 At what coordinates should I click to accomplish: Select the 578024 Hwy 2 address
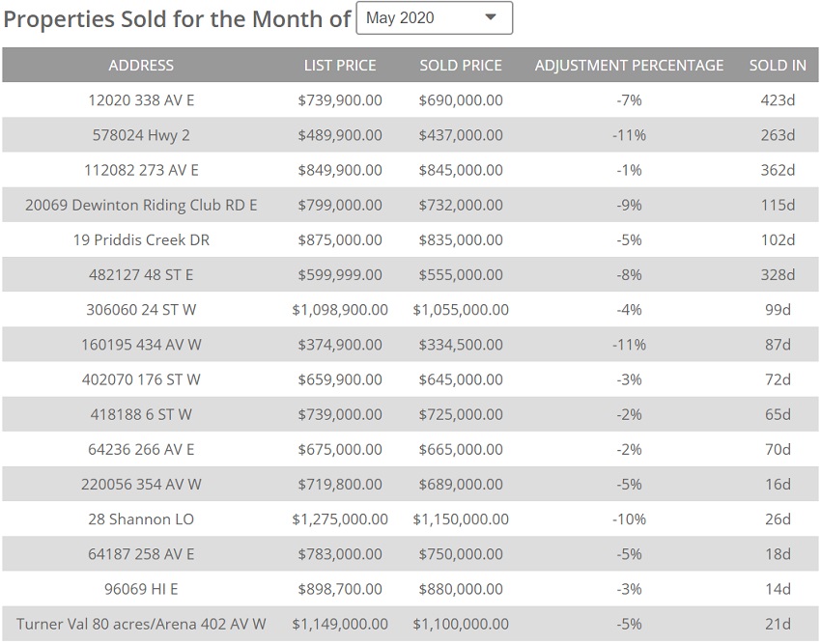pyautogui.click(x=141, y=135)
